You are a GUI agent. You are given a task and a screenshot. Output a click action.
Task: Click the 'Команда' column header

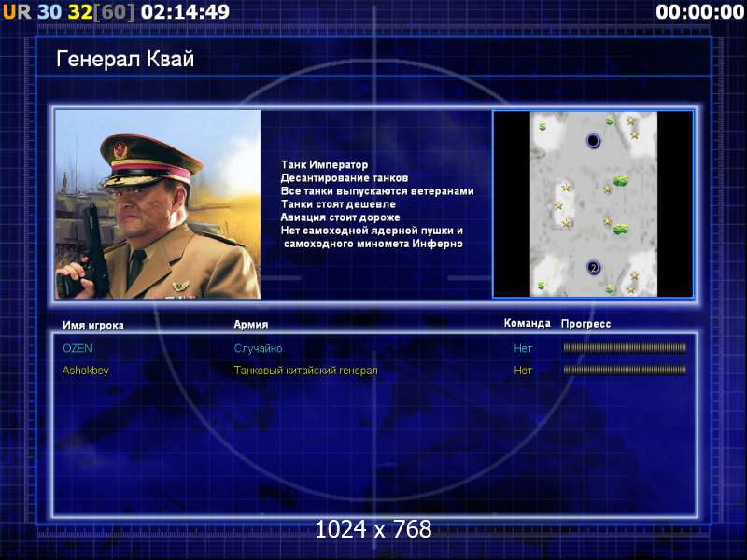click(x=528, y=323)
